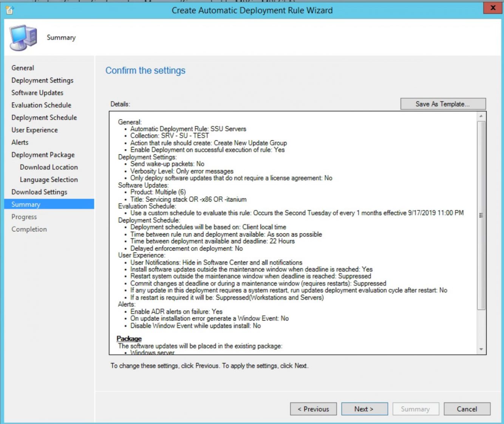
Task: Select the Language Selection step
Action: click(48, 179)
